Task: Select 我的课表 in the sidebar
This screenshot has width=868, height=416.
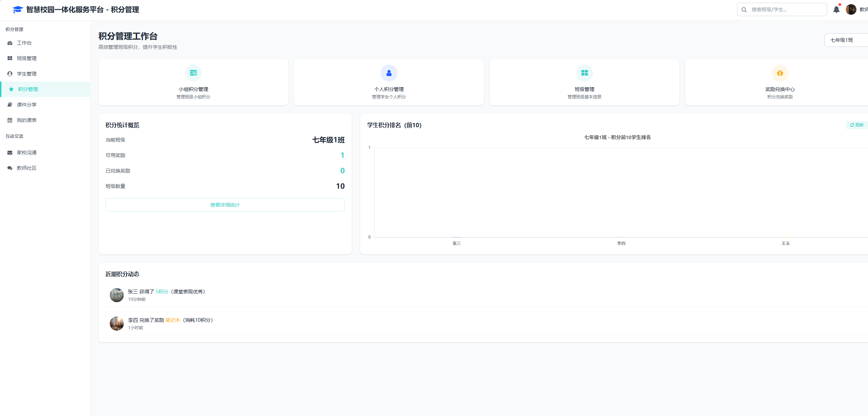Action: [27, 120]
